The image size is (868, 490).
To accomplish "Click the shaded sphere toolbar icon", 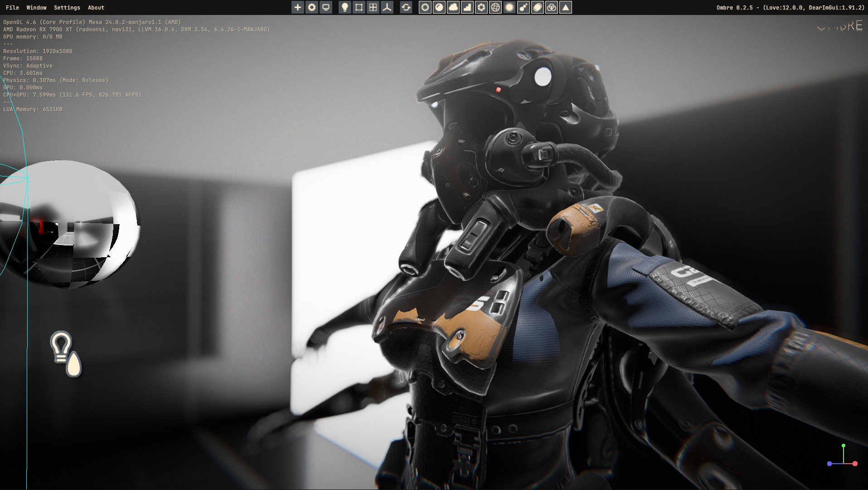I will coord(439,7).
